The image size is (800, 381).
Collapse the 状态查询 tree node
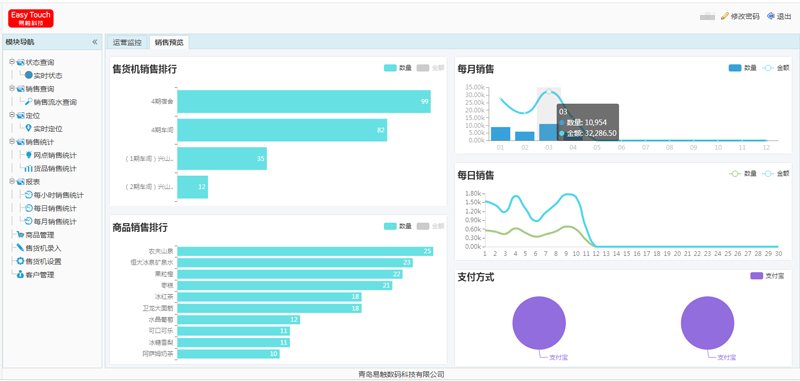(12, 62)
